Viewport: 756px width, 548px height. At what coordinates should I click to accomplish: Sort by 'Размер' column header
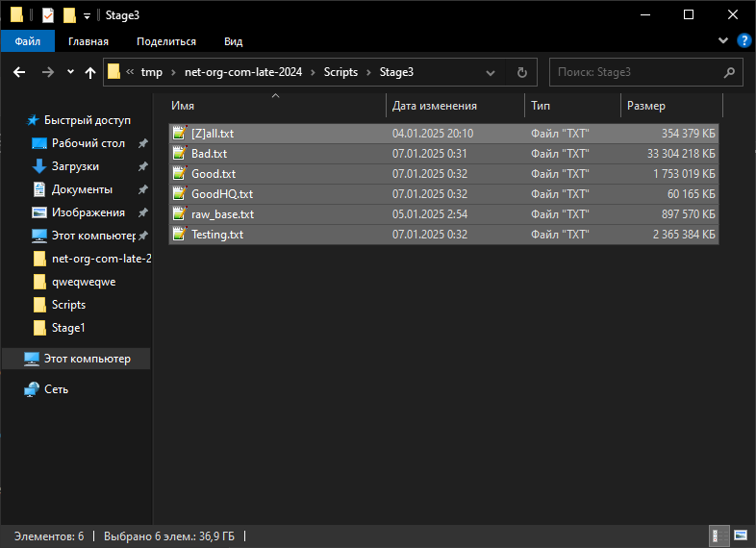click(x=644, y=106)
